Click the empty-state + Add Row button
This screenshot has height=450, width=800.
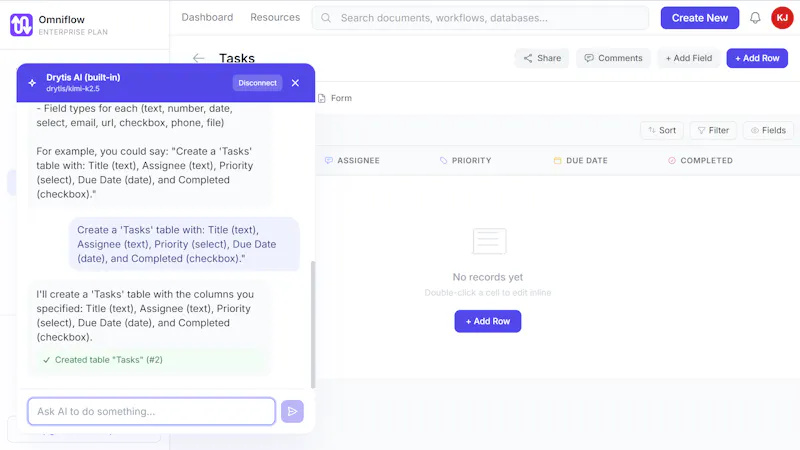[x=488, y=321]
